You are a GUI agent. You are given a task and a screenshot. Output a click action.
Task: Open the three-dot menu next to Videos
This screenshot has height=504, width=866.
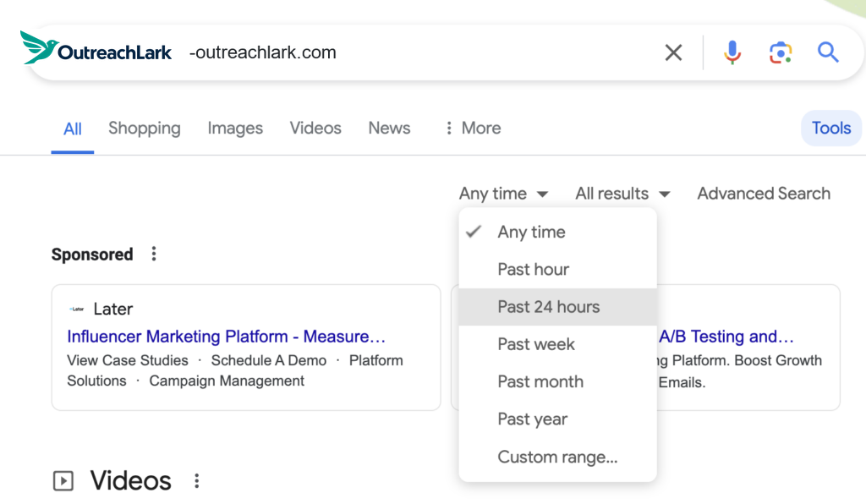[196, 481]
